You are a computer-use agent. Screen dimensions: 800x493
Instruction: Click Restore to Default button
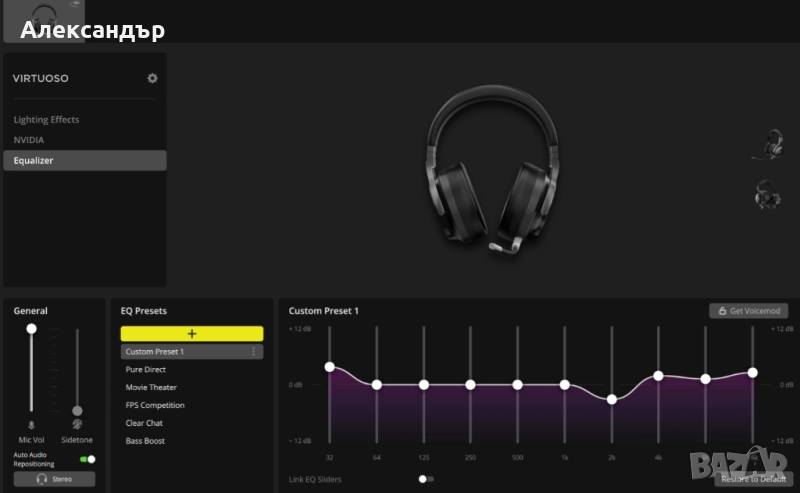pyautogui.click(x=750, y=479)
